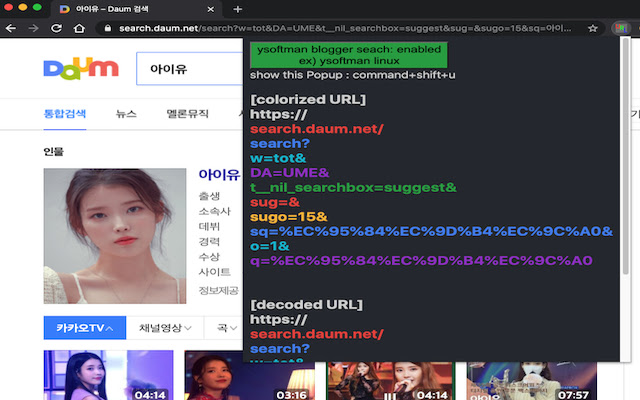This screenshot has width=640, height=400.
Task: Click the 사이트 label in profile
Action: coord(215,272)
